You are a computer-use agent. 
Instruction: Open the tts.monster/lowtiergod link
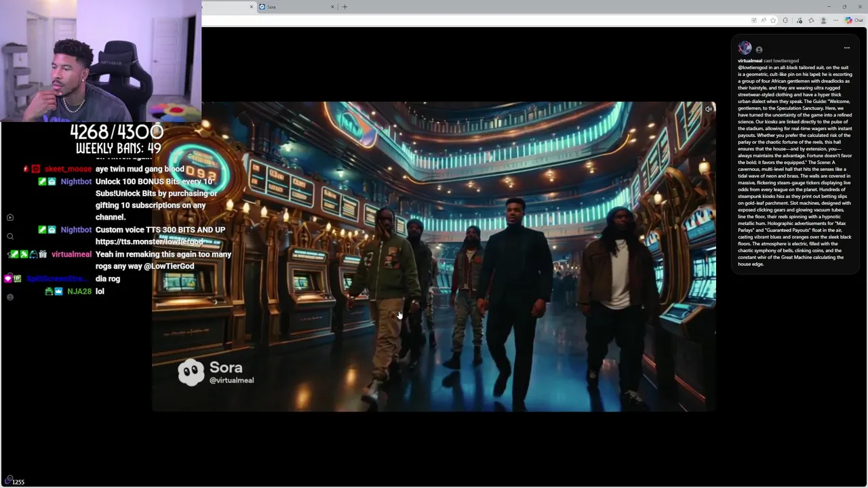pyautogui.click(x=149, y=242)
